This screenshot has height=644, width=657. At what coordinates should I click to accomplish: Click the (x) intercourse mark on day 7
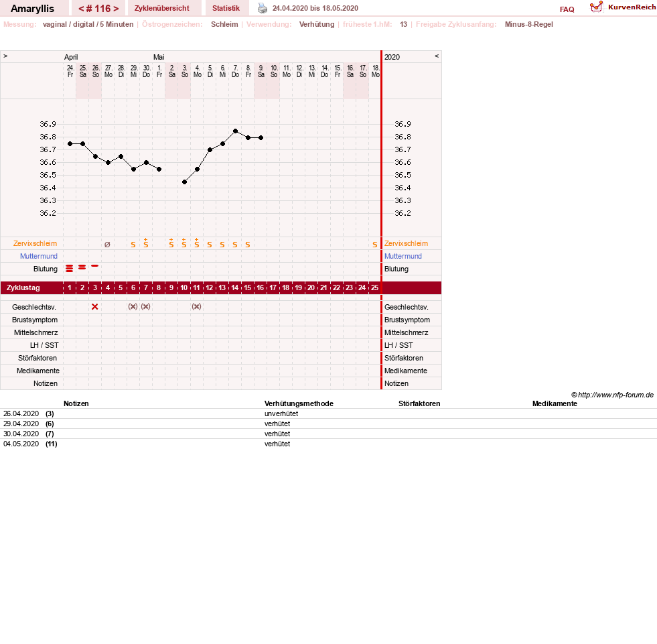(145, 306)
